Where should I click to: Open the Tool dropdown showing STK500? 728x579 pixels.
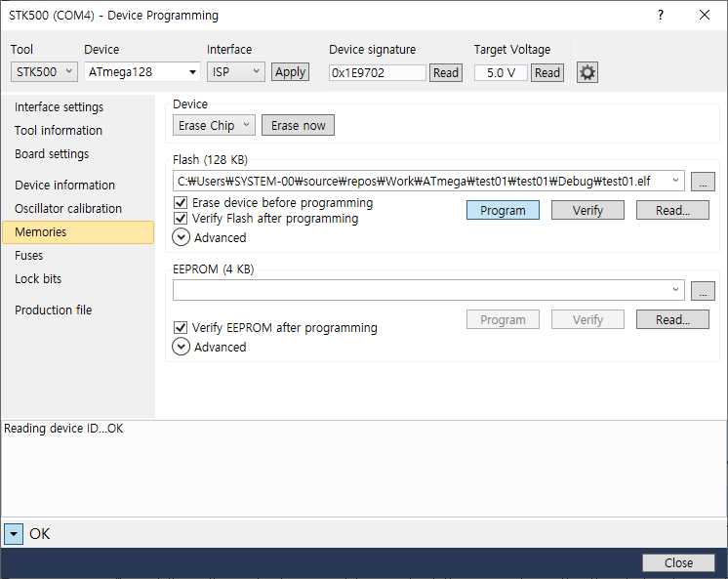[x=44, y=72]
